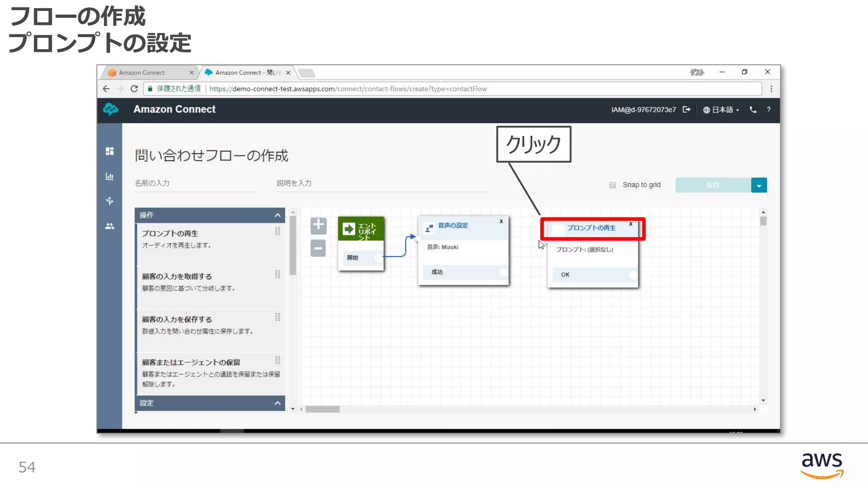Switch to the first Amazon Connect browser tab
The height and width of the screenshot is (488, 868).
(x=142, y=73)
